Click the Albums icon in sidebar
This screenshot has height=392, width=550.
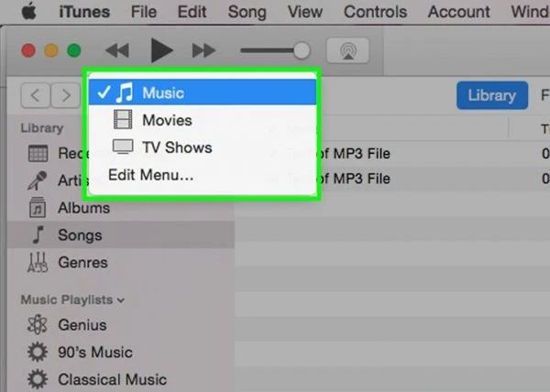pos(38,207)
